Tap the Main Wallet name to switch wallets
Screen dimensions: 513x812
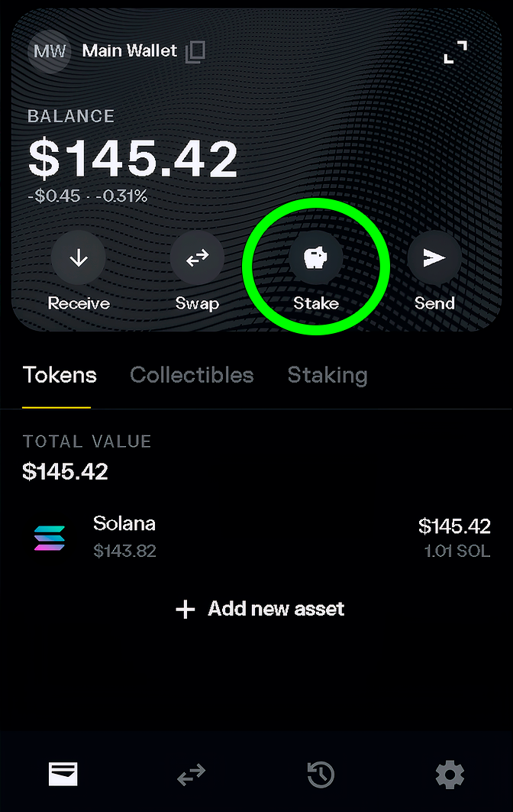129,51
